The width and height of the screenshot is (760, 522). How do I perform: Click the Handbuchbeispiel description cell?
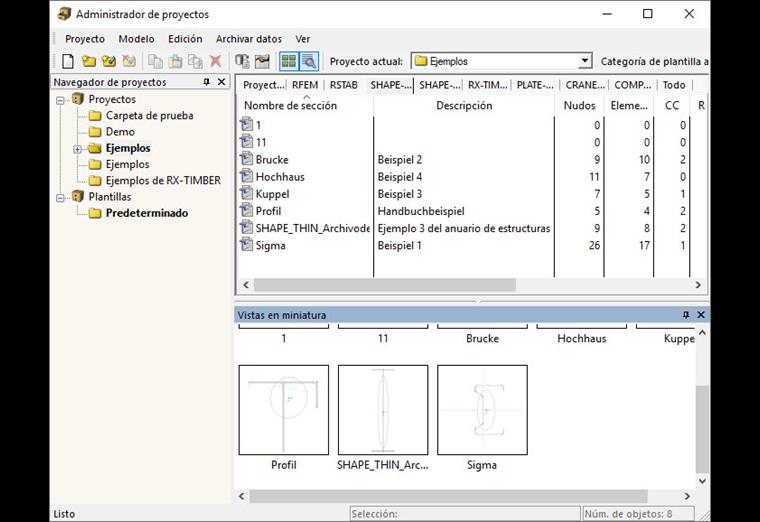coord(421,211)
